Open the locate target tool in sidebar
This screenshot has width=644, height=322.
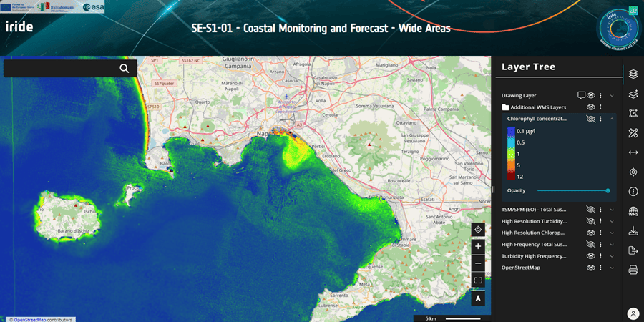click(x=633, y=172)
